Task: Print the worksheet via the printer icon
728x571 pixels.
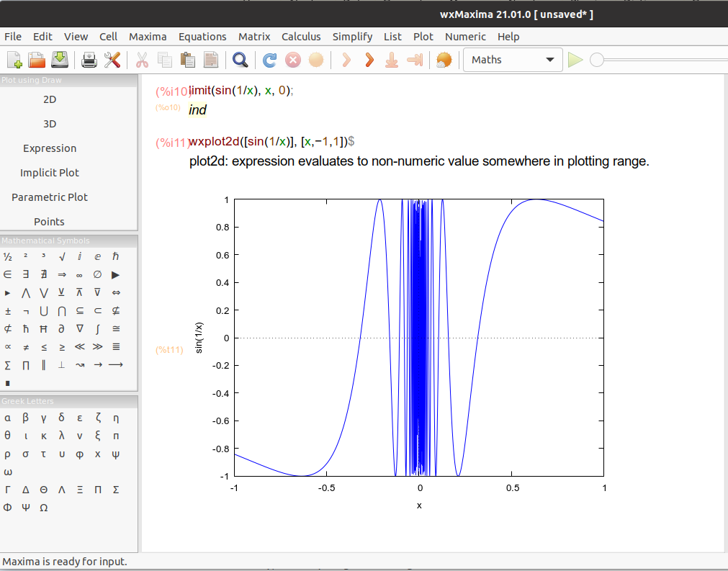Action: click(x=89, y=60)
